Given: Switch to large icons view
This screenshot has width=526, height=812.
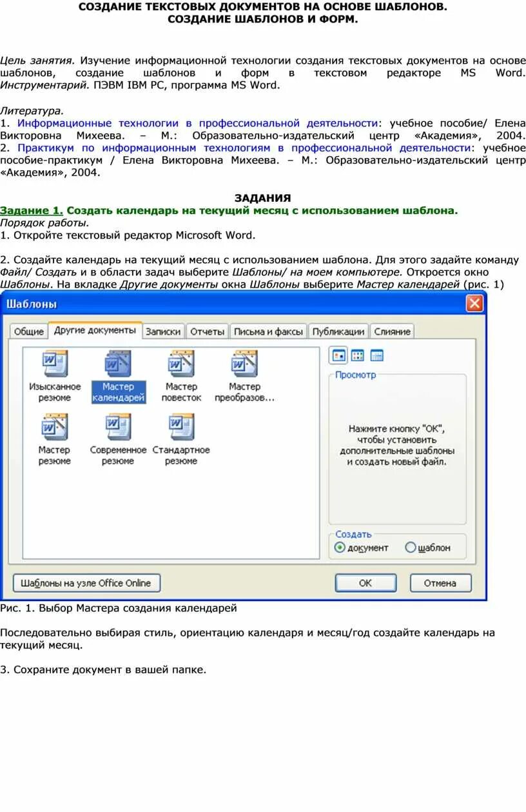Looking at the screenshot, I should point(338,355).
